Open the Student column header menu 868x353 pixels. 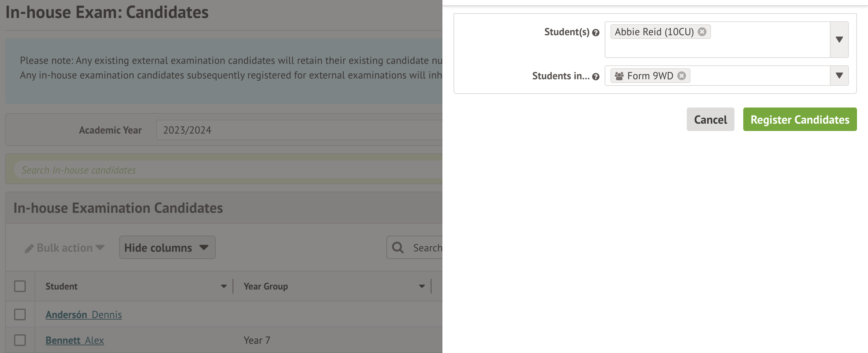coord(223,286)
